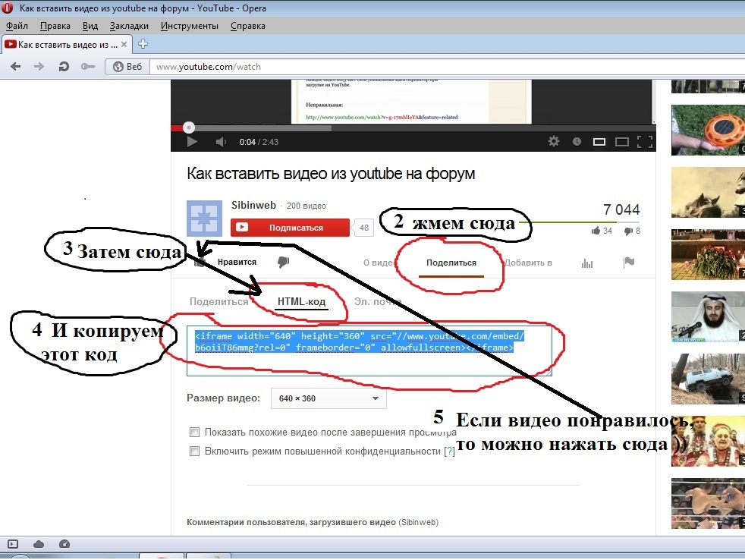
Task: Enable 'Включить режим повышенной конфиденциальности' checkbox
Action: click(194, 451)
